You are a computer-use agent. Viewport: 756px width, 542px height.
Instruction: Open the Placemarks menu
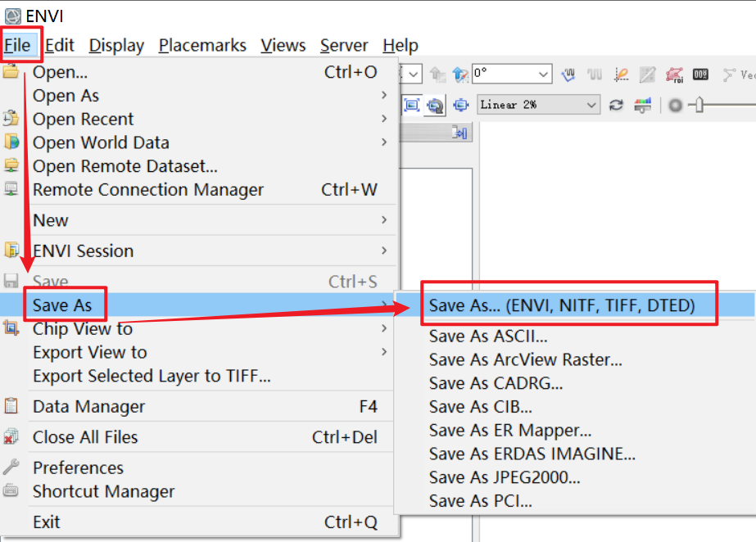coord(202,45)
